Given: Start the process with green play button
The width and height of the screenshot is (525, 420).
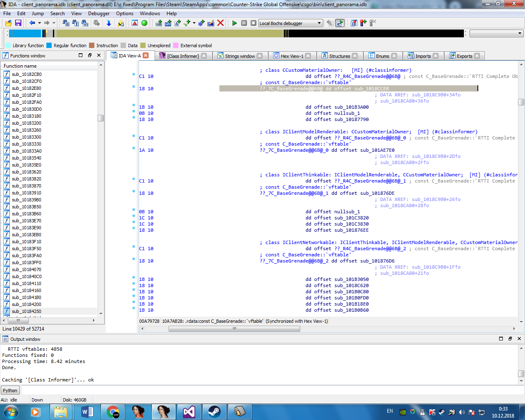Looking at the screenshot, I should point(235,23).
